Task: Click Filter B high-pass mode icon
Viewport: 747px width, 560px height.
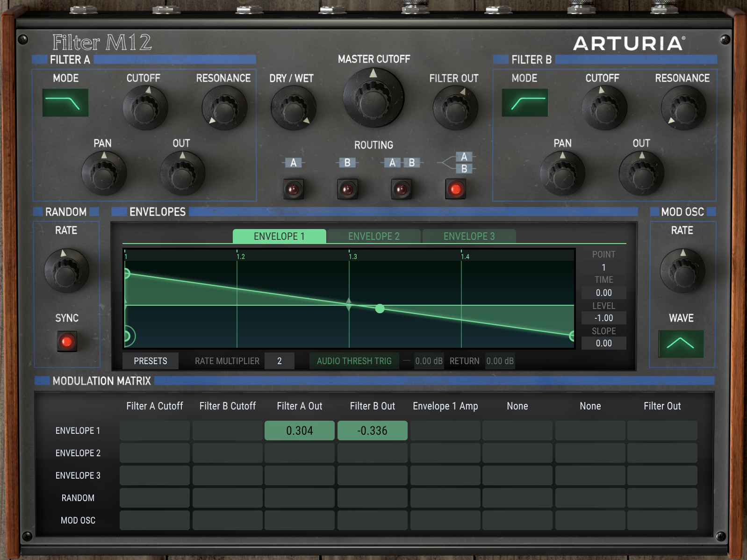Action: tap(524, 103)
